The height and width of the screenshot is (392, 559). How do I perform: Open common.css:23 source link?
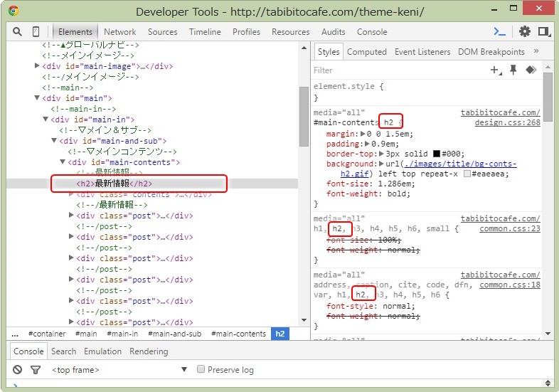510,228
